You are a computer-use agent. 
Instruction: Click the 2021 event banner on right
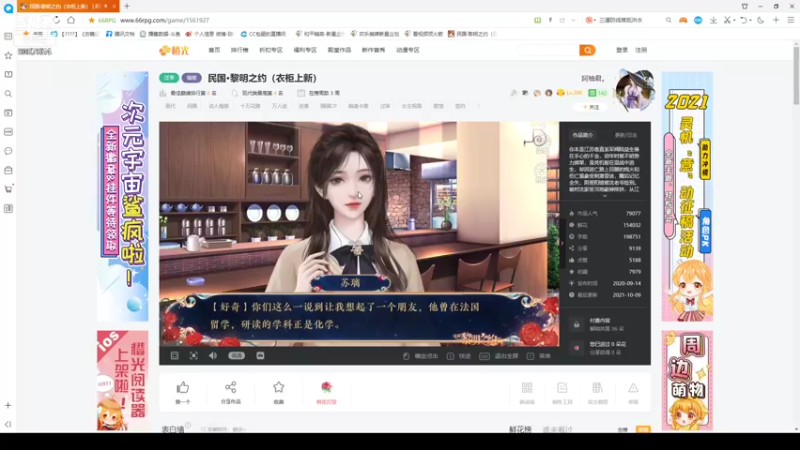[x=687, y=196]
